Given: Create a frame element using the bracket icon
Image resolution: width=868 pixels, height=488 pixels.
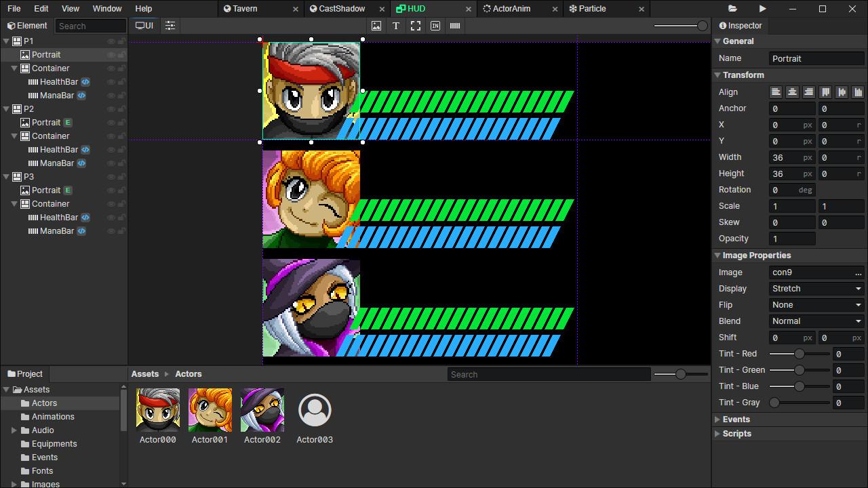Looking at the screenshot, I should [416, 26].
